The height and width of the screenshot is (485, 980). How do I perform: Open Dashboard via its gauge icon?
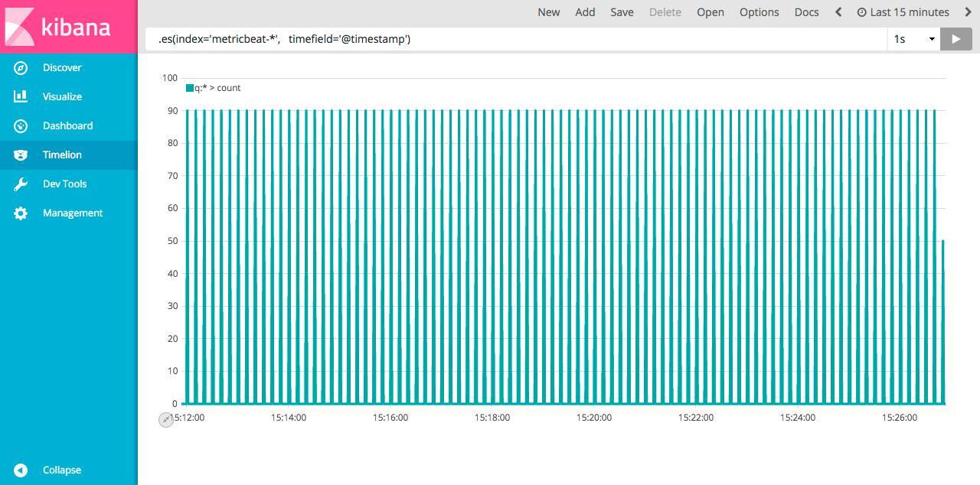coord(21,126)
